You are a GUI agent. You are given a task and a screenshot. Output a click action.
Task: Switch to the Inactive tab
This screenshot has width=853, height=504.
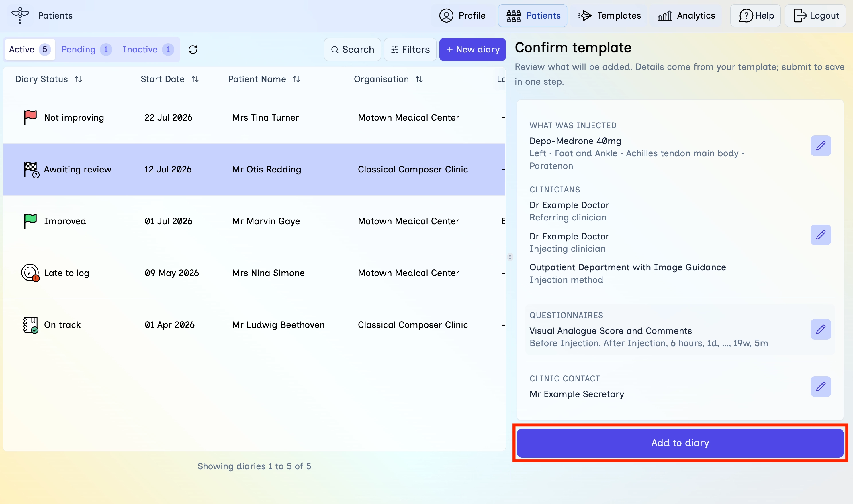pyautogui.click(x=148, y=50)
